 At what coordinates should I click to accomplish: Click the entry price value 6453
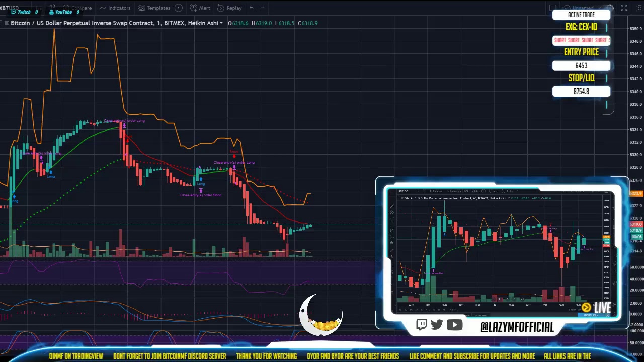[581, 66]
